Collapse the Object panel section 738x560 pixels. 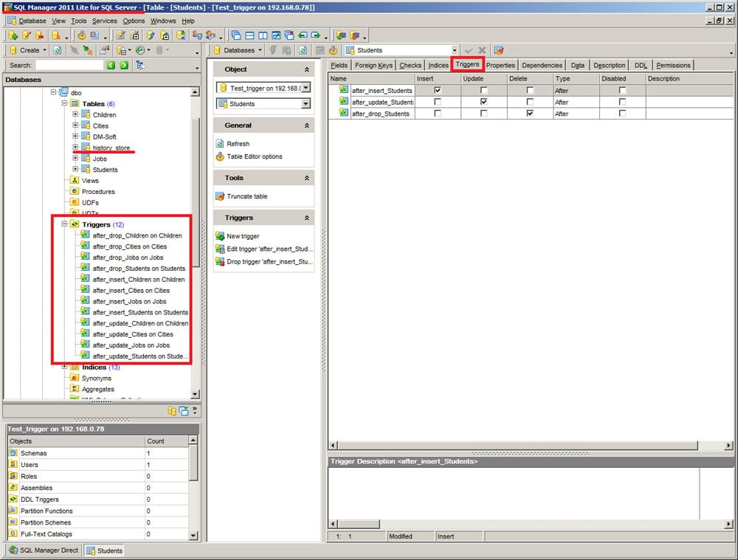(307, 69)
